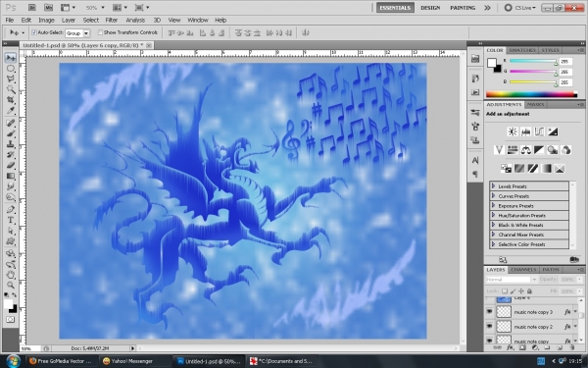This screenshot has height=368, width=588.
Task: Add a Color Balance adjustment
Action: 525,150
